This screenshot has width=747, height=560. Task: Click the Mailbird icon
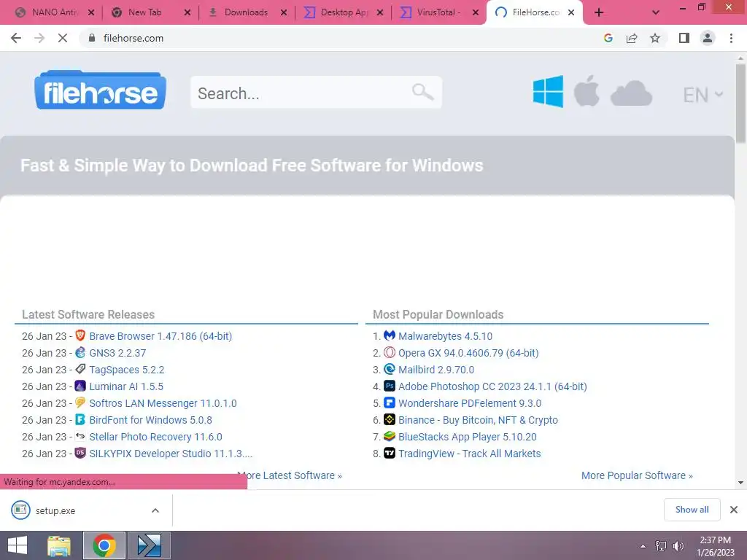[390, 369]
